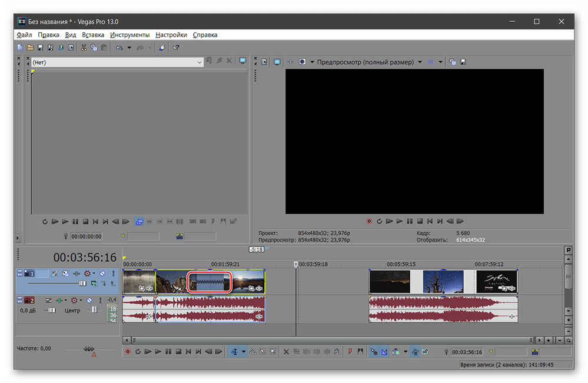The width and height of the screenshot is (588, 383).
Task: Insert a region on the timeline
Action: (x=360, y=351)
